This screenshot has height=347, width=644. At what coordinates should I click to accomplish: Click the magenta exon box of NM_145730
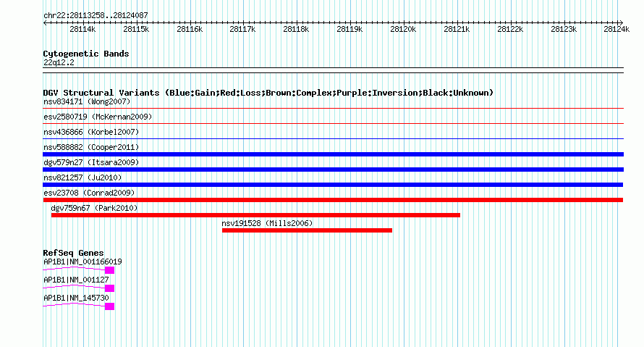pos(110,306)
